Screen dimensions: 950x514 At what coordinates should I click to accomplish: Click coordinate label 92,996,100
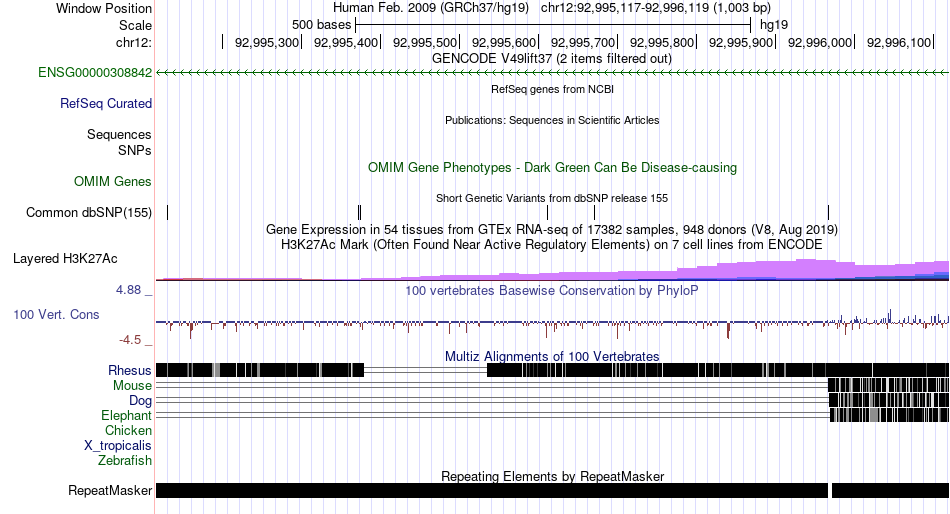(x=899, y=42)
